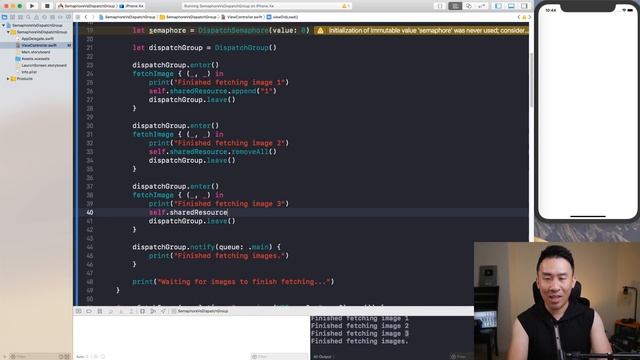This screenshot has width=640, height=360.
Task: Click Pause program execution in debug bar
Action: point(100,311)
